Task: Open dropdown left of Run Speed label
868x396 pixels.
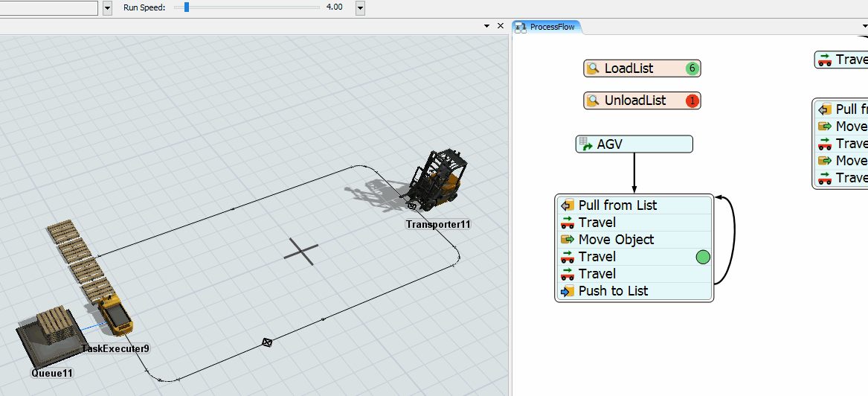Action: point(107,7)
